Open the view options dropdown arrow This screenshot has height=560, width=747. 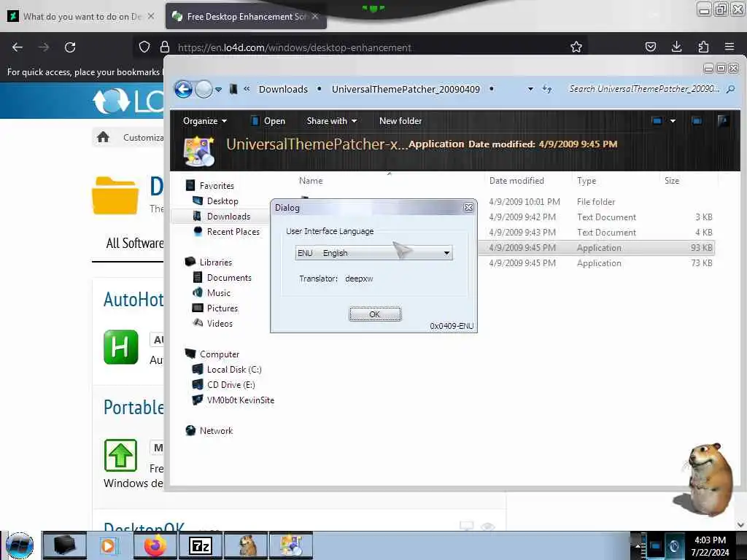click(673, 121)
